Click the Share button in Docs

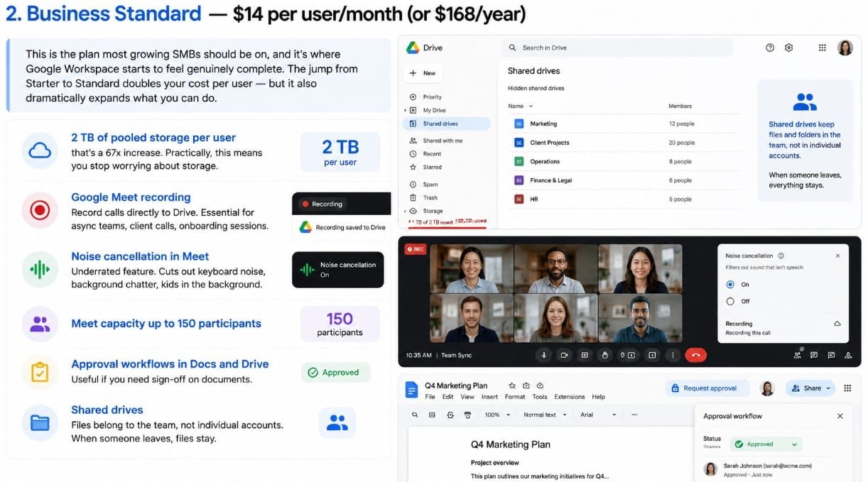810,388
